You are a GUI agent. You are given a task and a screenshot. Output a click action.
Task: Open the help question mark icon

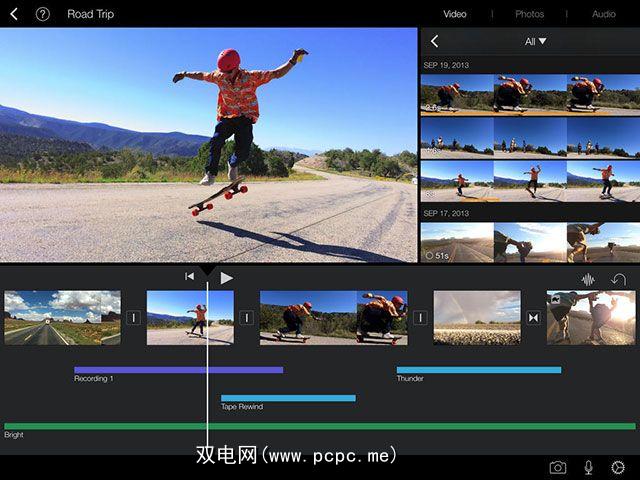pyautogui.click(x=42, y=14)
